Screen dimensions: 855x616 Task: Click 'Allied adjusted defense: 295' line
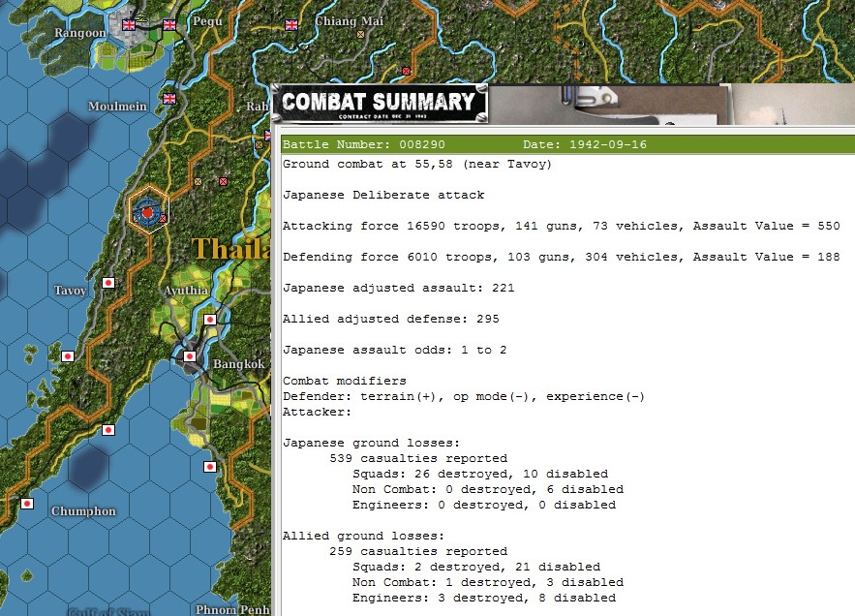(x=391, y=320)
